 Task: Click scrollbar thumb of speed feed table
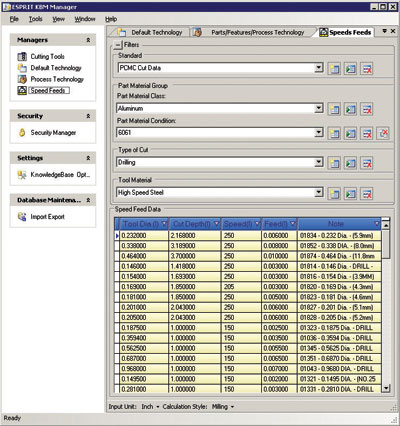pos(386,244)
